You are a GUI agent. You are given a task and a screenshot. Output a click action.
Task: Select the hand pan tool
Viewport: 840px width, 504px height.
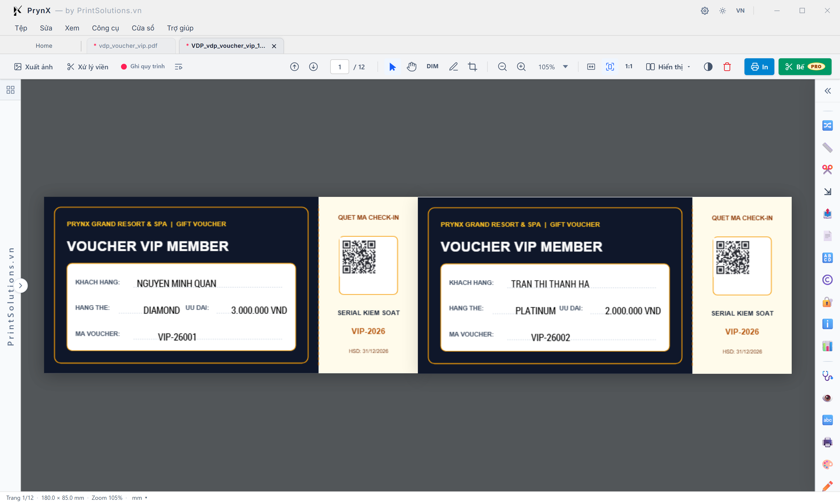pyautogui.click(x=412, y=67)
